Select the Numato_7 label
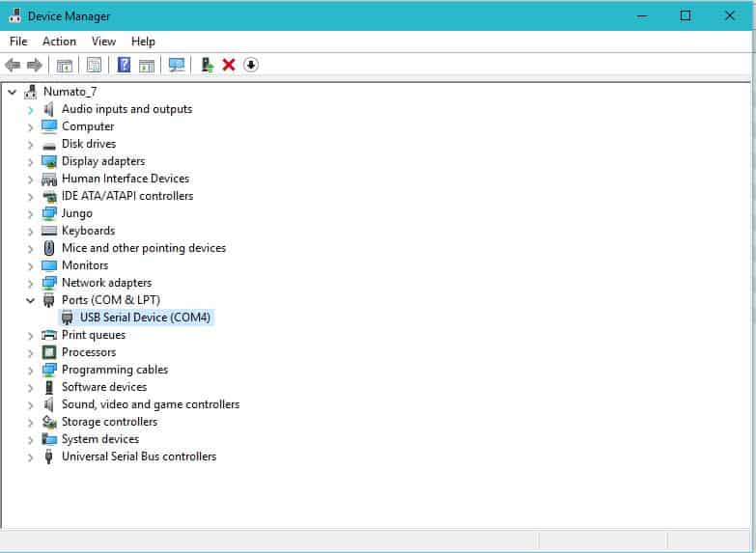This screenshot has width=756, height=553. 70,92
